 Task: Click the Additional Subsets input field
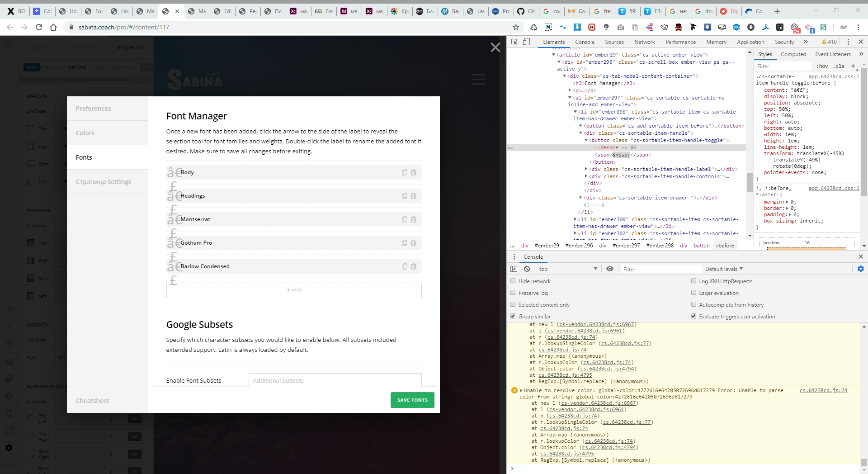pyautogui.click(x=335, y=380)
